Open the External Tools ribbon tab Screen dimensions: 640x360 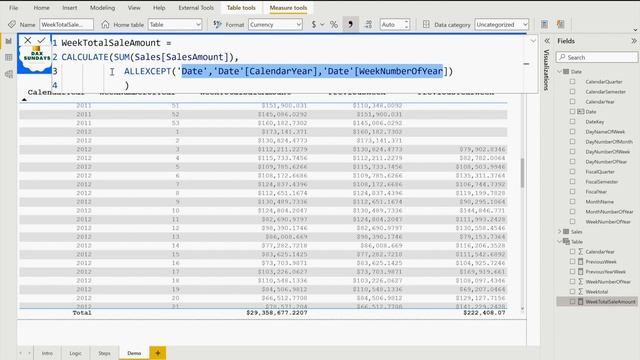point(196,8)
